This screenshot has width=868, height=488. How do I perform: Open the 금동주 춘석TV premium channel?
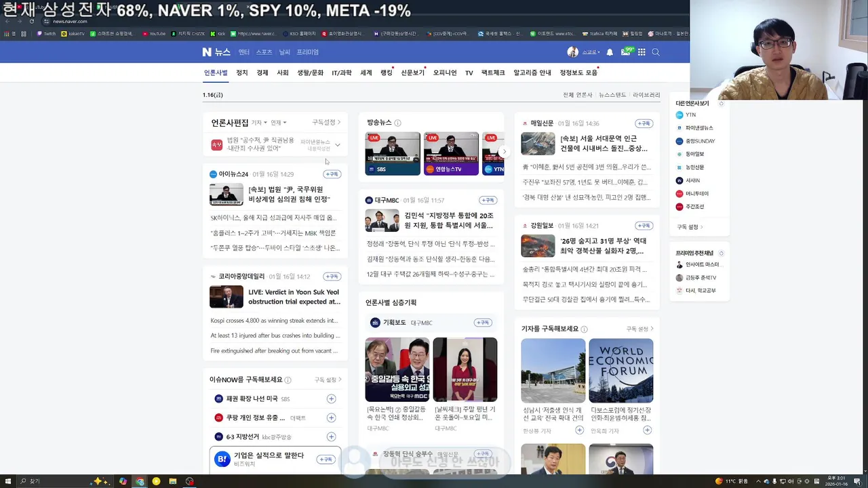696,278
